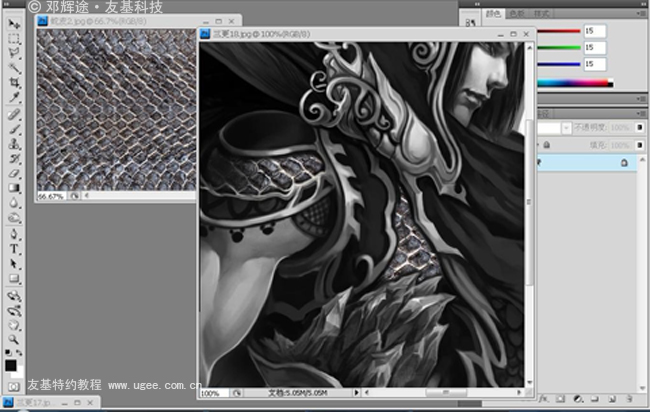Open the middle panel options menu
The height and width of the screenshot is (412, 650).
point(641,99)
